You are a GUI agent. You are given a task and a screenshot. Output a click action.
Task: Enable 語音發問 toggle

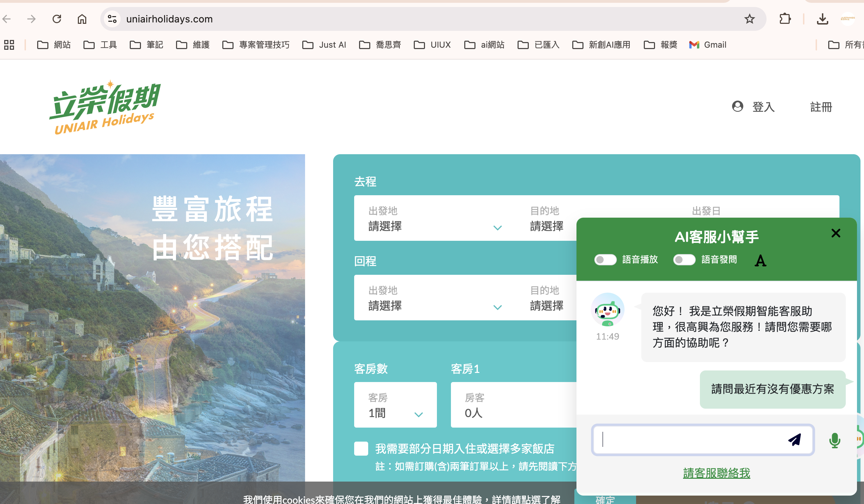click(x=684, y=260)
